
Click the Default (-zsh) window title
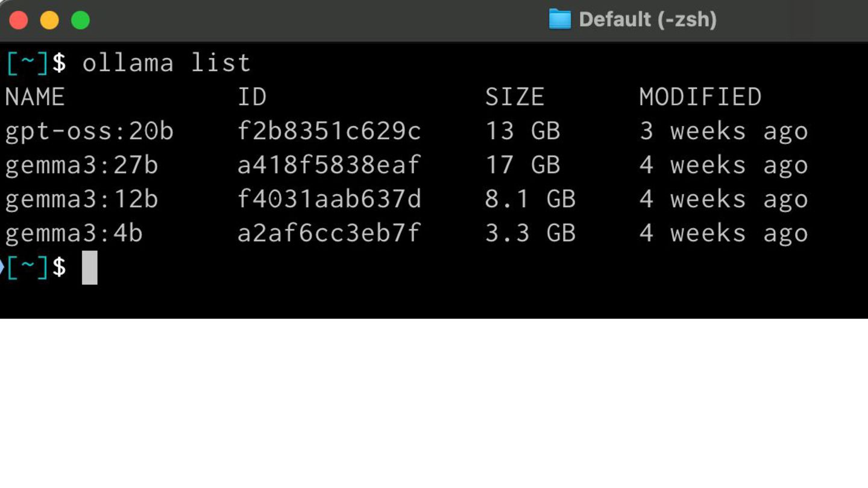click(x=648, y=19)
